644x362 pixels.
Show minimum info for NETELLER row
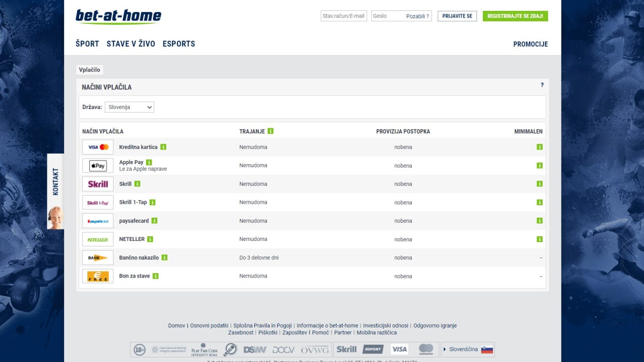pyautogui.click(x=540, y=239)
